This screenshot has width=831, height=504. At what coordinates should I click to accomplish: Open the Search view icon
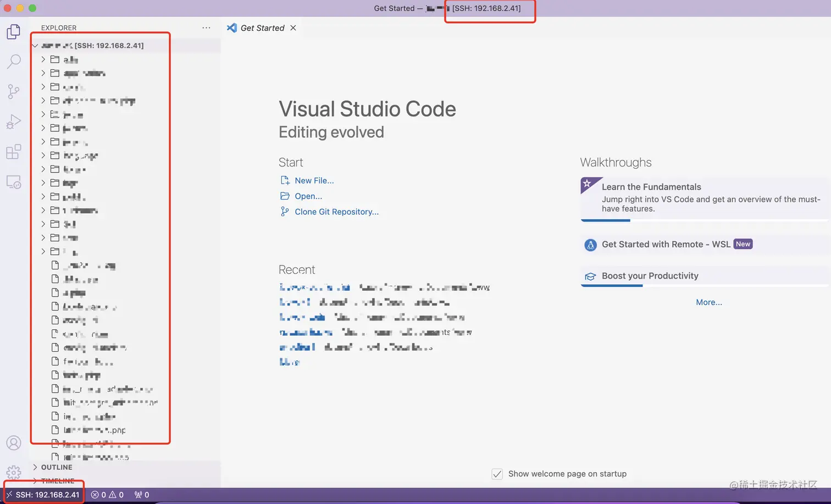tap(14, 62)
